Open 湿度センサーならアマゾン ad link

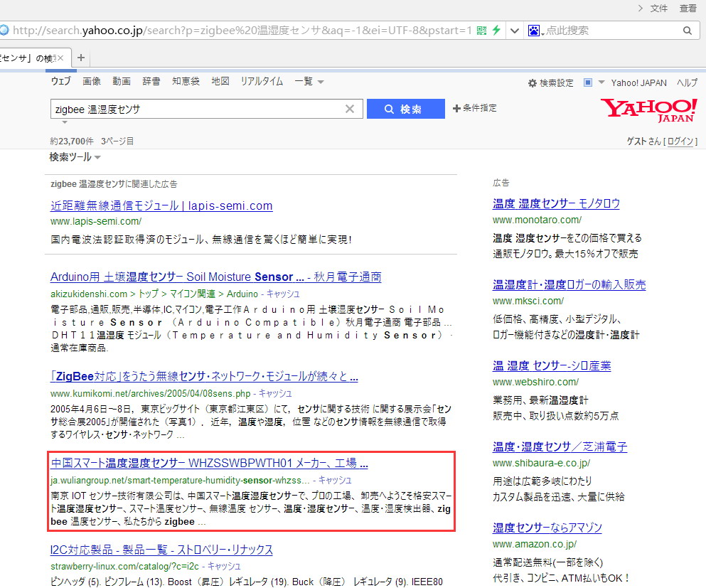tap(547, 528)
